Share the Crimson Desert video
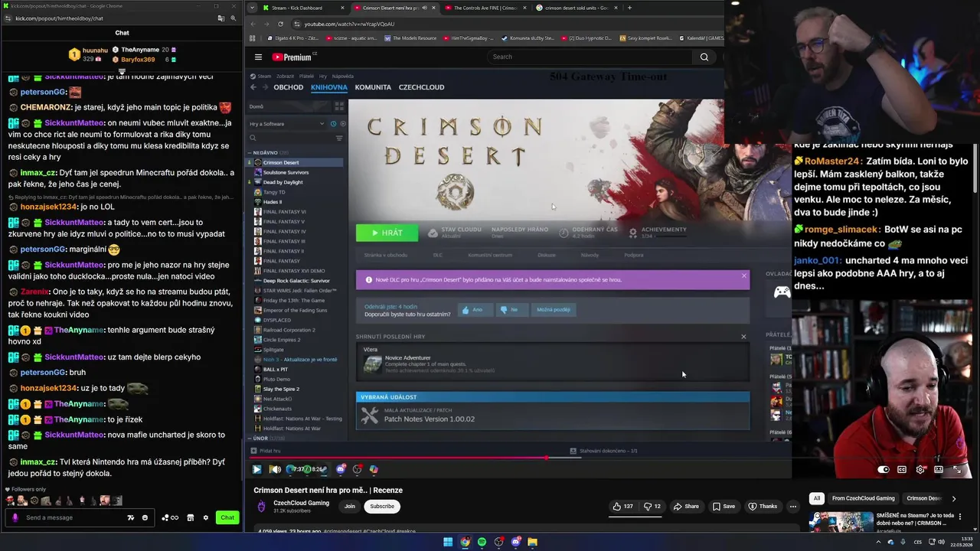 point(686,506)
